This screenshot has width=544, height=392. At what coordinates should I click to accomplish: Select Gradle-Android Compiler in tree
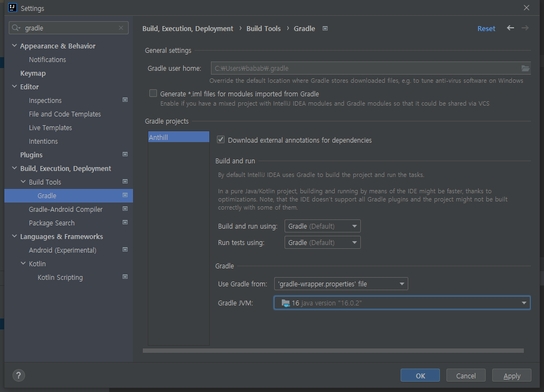click(x=65, y=209)
